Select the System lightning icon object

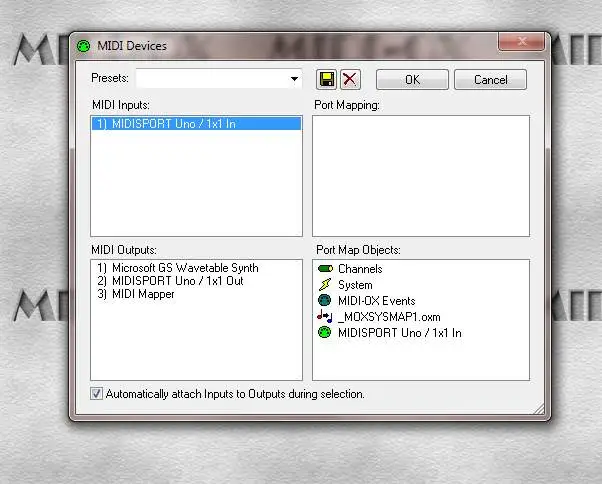pos(345,285)
